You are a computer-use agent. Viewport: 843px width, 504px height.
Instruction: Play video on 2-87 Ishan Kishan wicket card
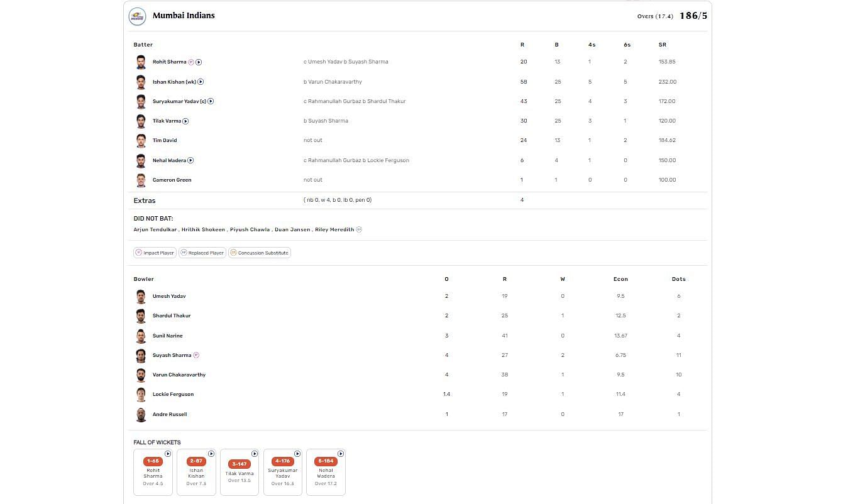(x=211, y=454)
